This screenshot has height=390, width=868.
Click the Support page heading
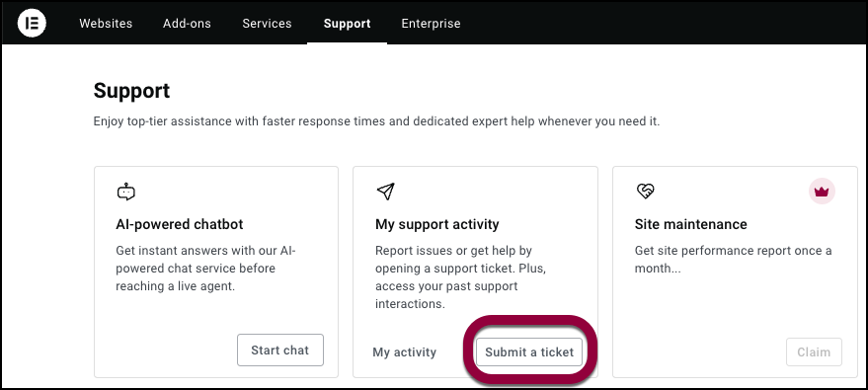point(131,91)
